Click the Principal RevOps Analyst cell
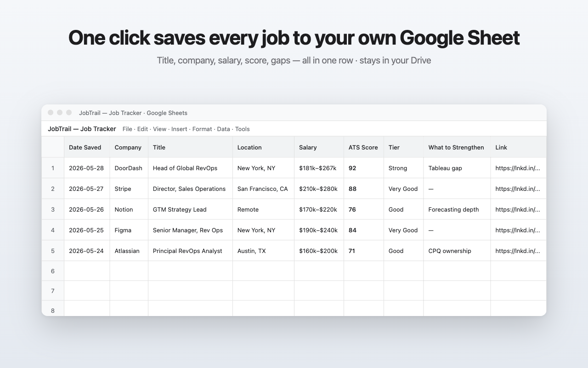The height and width of the screenshot is (368, 588). pos(190,251)
